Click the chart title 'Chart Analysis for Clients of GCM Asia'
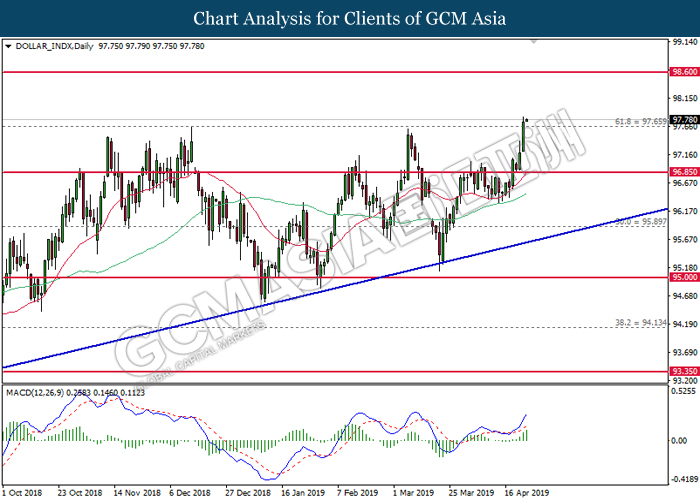 point(349,18)
